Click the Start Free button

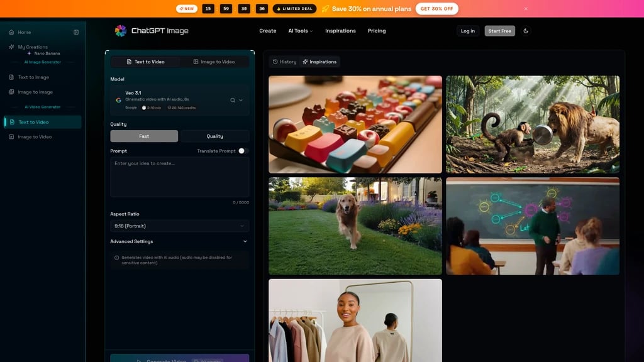[499, 31]
